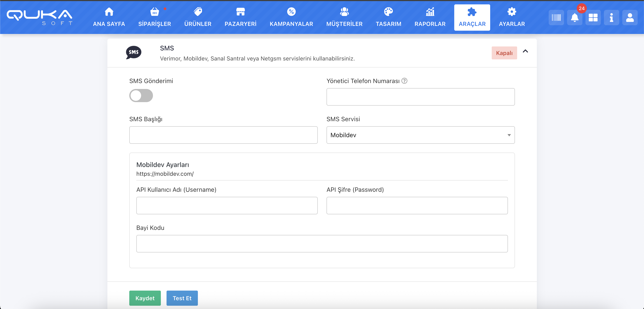Go to Siparişler menu
The image size is (644, 309).
[154, 17]
